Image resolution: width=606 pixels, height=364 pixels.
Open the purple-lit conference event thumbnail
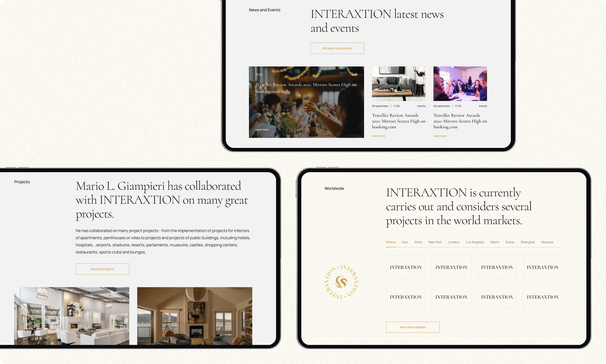(x=460, y=84)
